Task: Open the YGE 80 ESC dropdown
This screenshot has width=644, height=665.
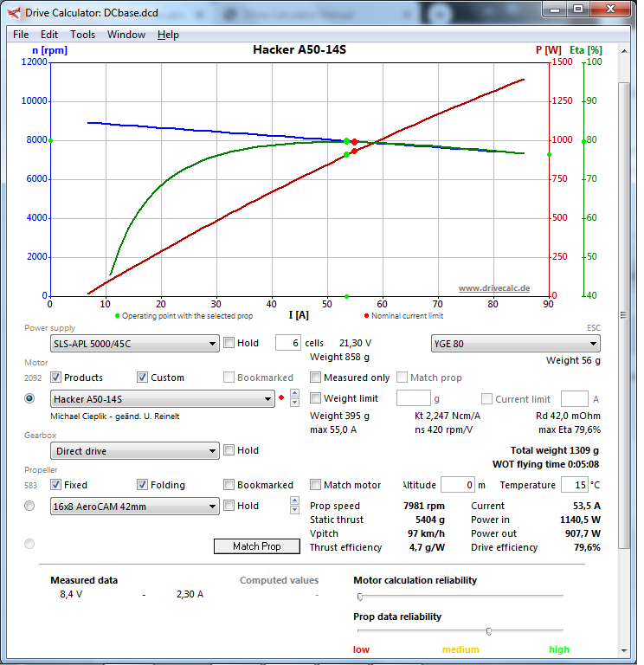Action: click(515, 343)
